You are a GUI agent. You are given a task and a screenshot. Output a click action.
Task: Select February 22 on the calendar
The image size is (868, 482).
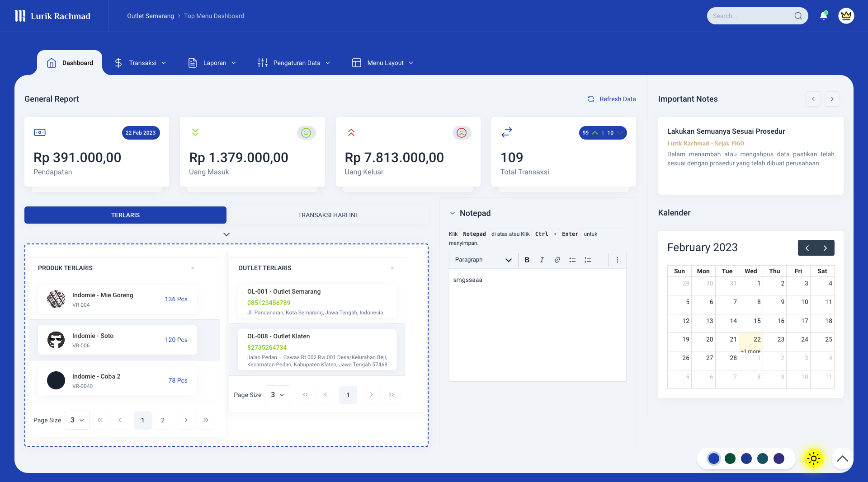(756, 339)
